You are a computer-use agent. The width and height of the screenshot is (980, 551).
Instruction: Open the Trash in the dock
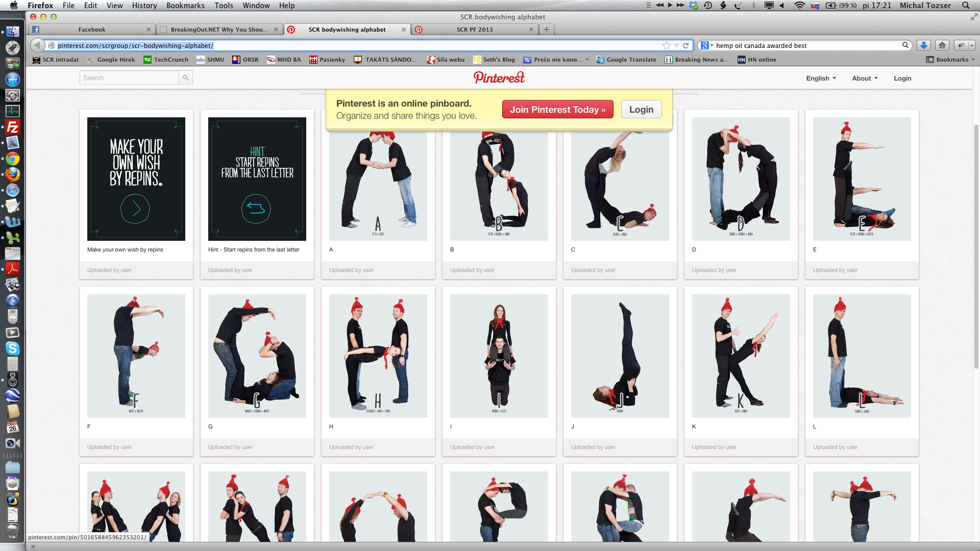[13, 531]
